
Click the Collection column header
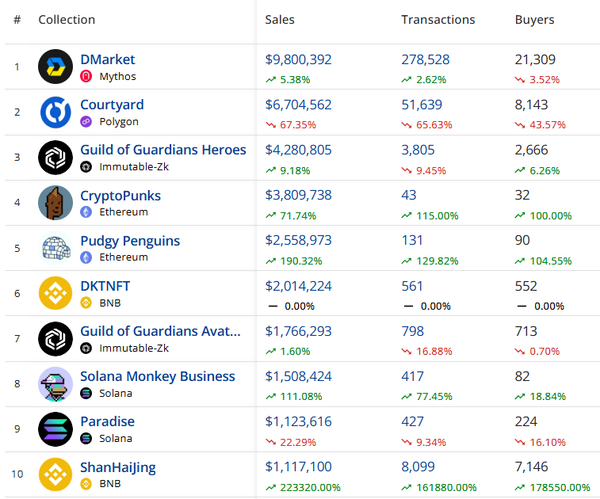(67, 20)
